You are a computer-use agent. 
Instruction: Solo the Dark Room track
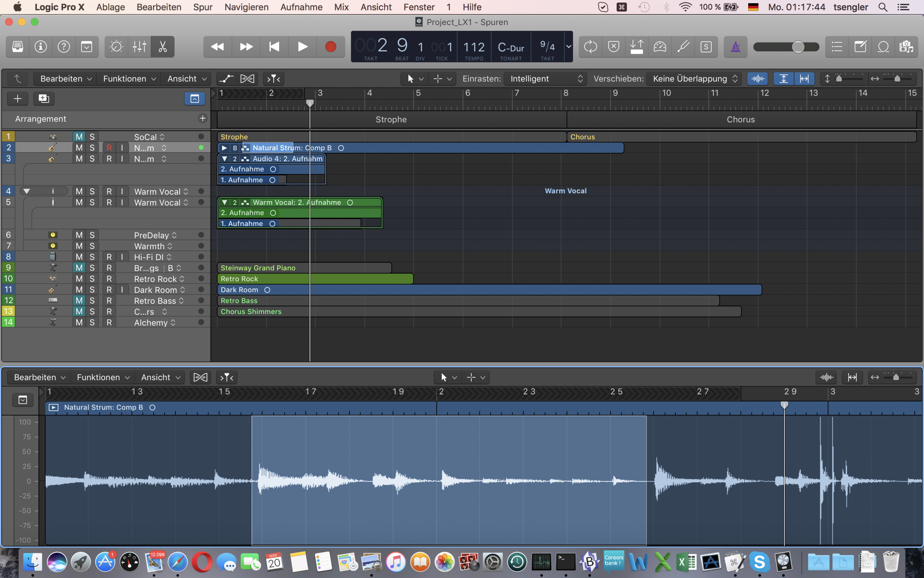coord(92,290)
